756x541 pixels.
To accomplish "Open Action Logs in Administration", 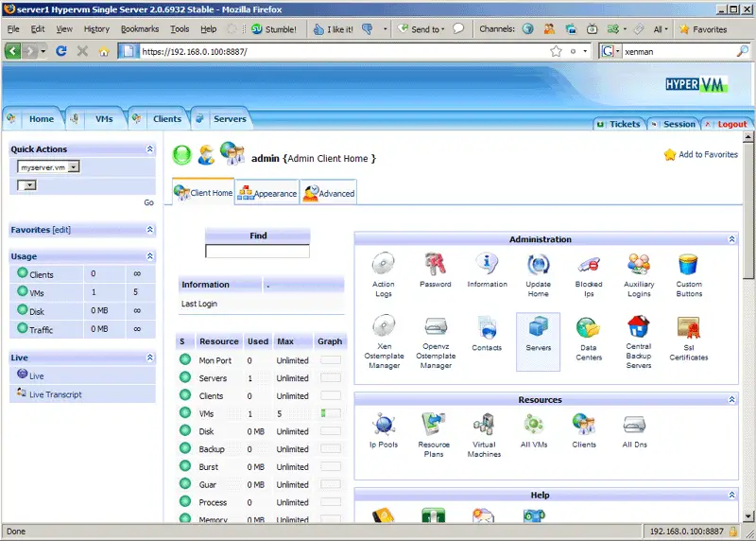I will tap(384, 274).
